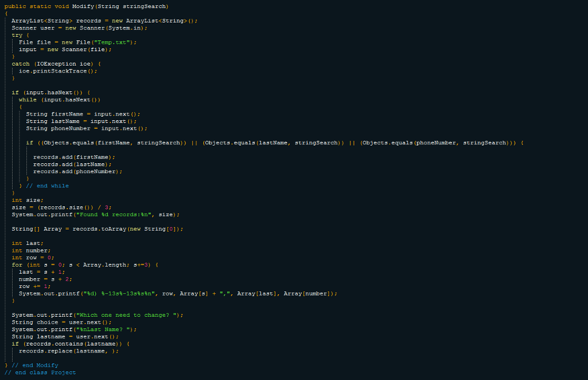The height and width of the screenshot is (380, 588).
Task: Click String choice = user.next line
Action: (61, 323)
